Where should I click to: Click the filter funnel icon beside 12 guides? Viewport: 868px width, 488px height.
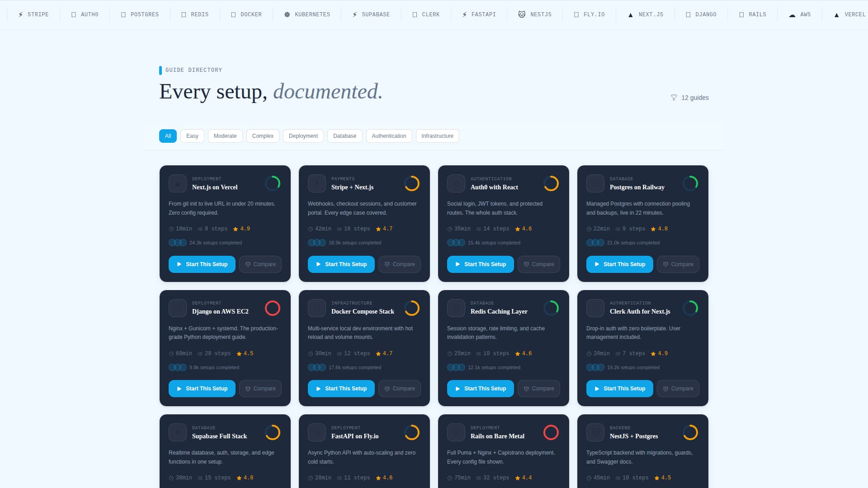click(x=674, y=98)
